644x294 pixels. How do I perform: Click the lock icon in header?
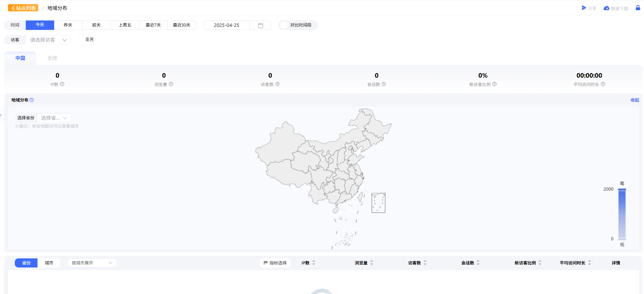point(638,8)
